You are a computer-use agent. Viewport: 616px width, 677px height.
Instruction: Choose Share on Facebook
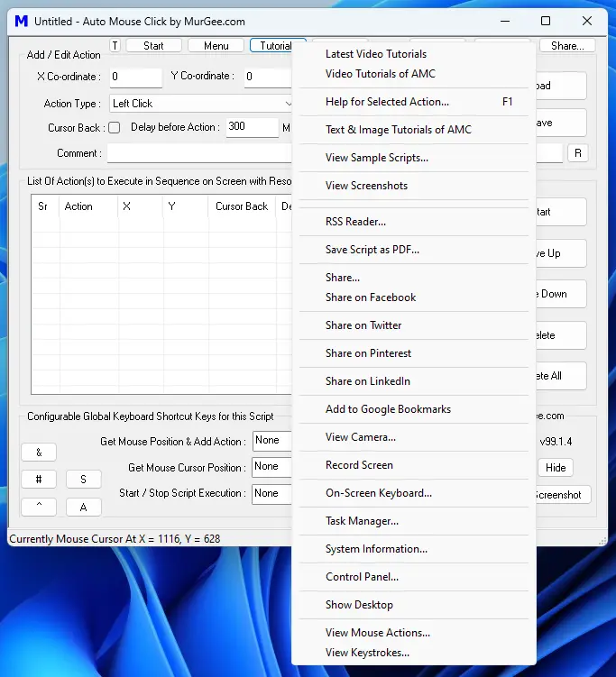click(x=371, y=297)
